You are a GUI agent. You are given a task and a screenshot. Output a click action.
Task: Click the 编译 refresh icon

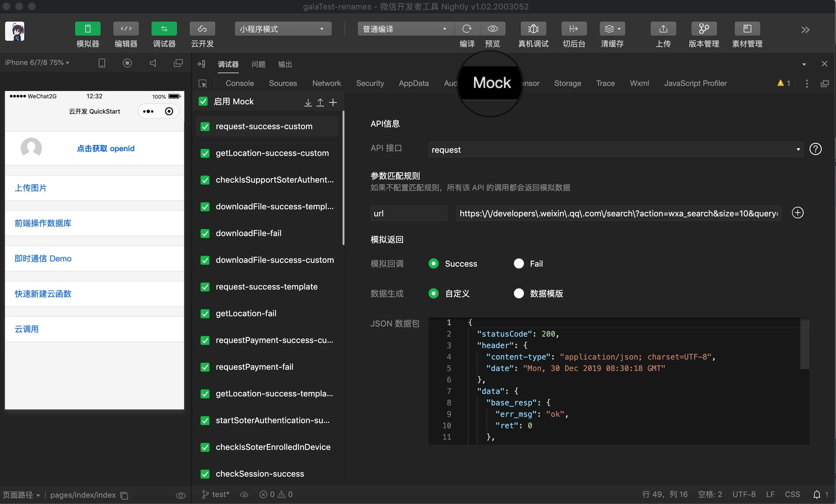coord(467,29)
